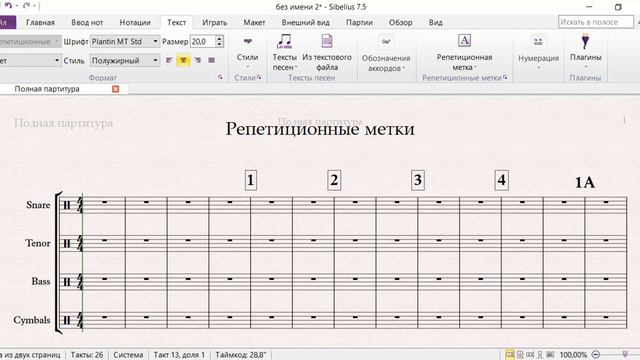Select rehearsal mark 1A
Viewport: 640px width, 360px height.
tap(584, 182)
